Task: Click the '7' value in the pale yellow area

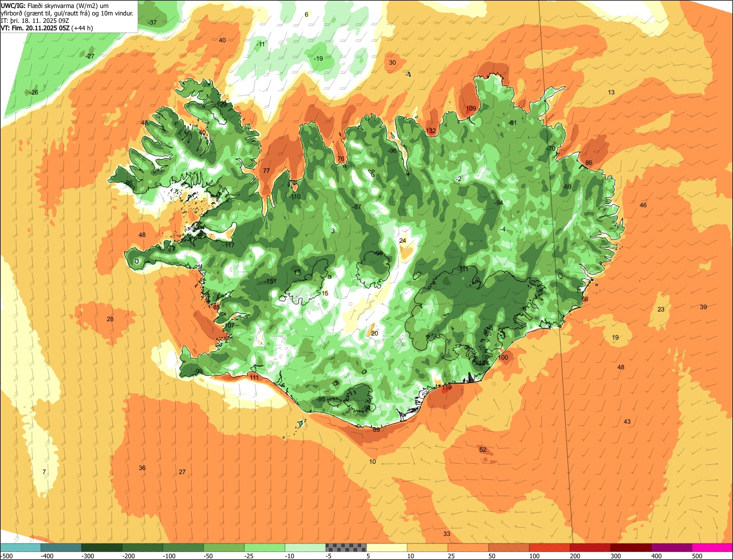Action: (x=44, y=472)
